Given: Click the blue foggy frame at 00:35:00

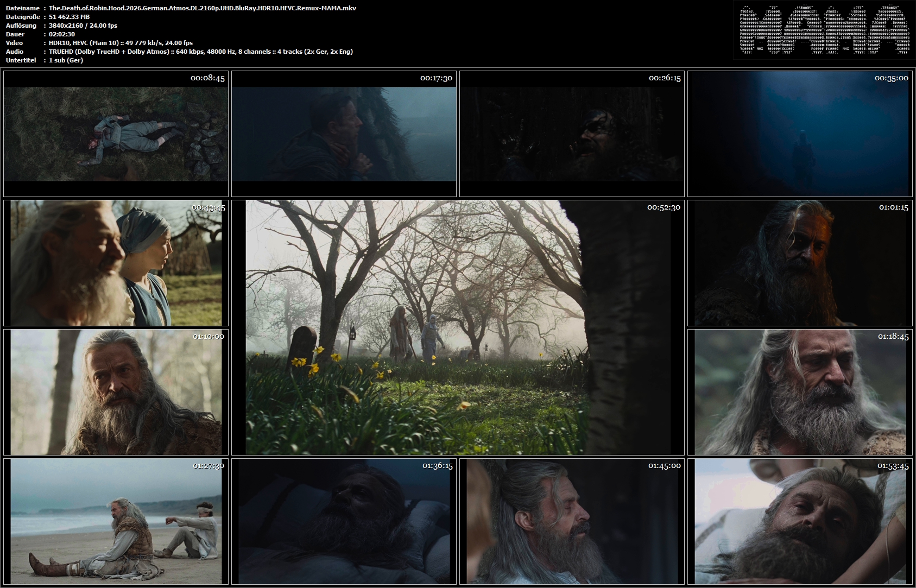Looking at the screenshot, I should 800,134.
